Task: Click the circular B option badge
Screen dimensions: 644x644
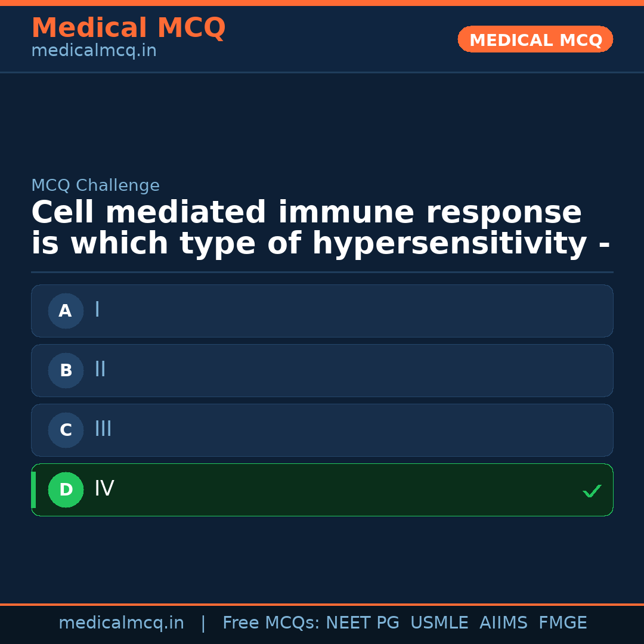Action: click(66, 370)
